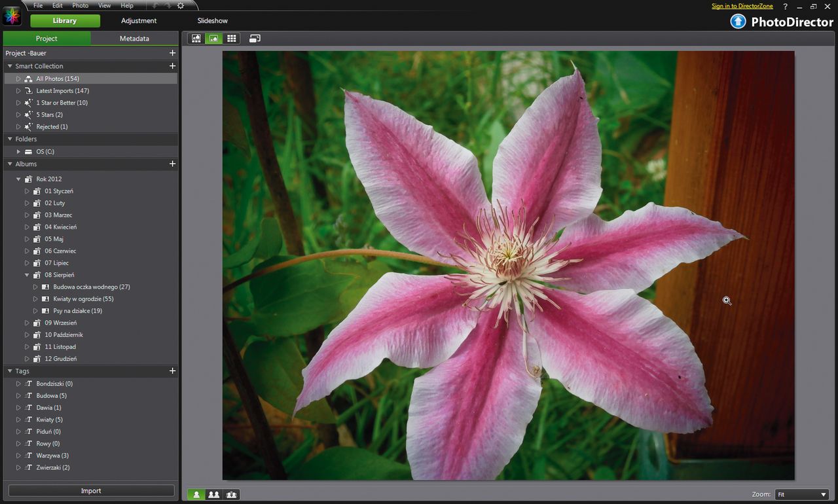Select the Kwiaty (5) tag
The height and width of the screenshot is (504, 838).
point(50,420)
